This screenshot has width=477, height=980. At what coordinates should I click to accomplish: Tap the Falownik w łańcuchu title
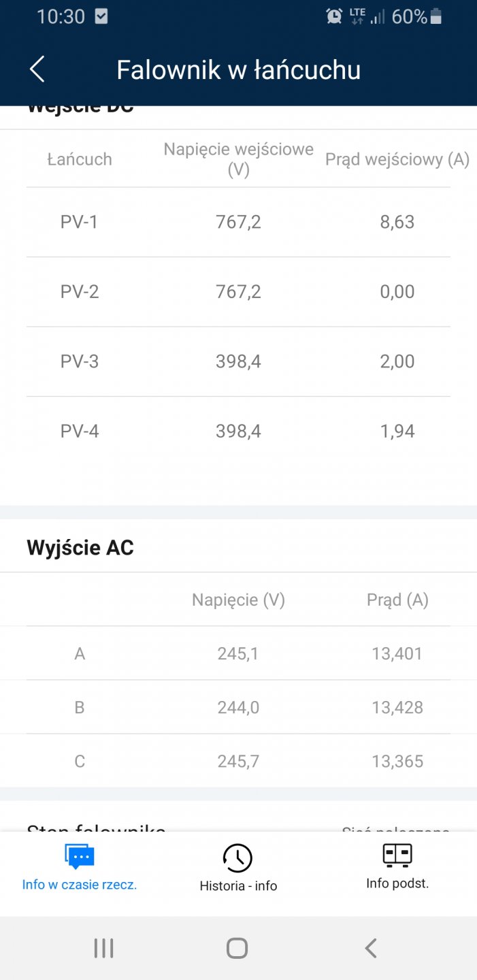point(238,69)
